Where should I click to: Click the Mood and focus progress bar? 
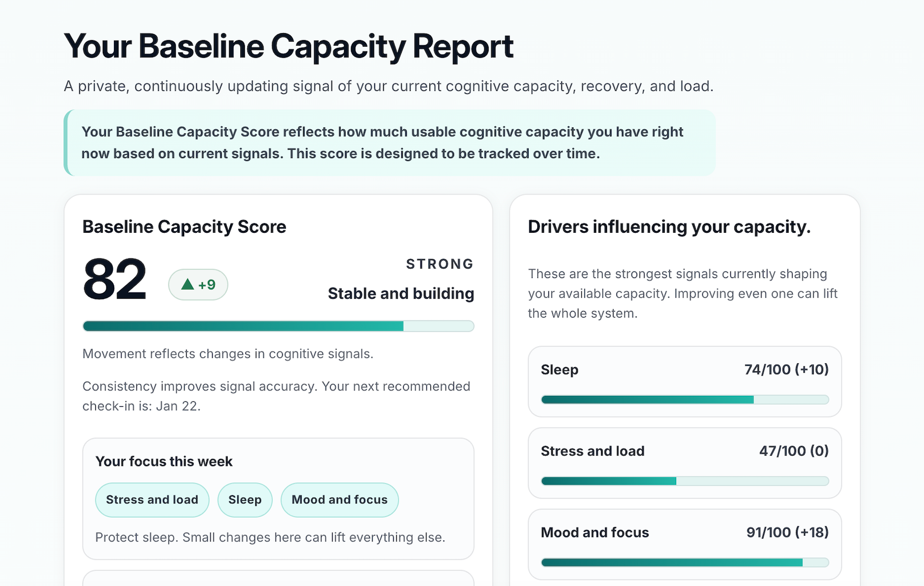click(x=685, y=562)
